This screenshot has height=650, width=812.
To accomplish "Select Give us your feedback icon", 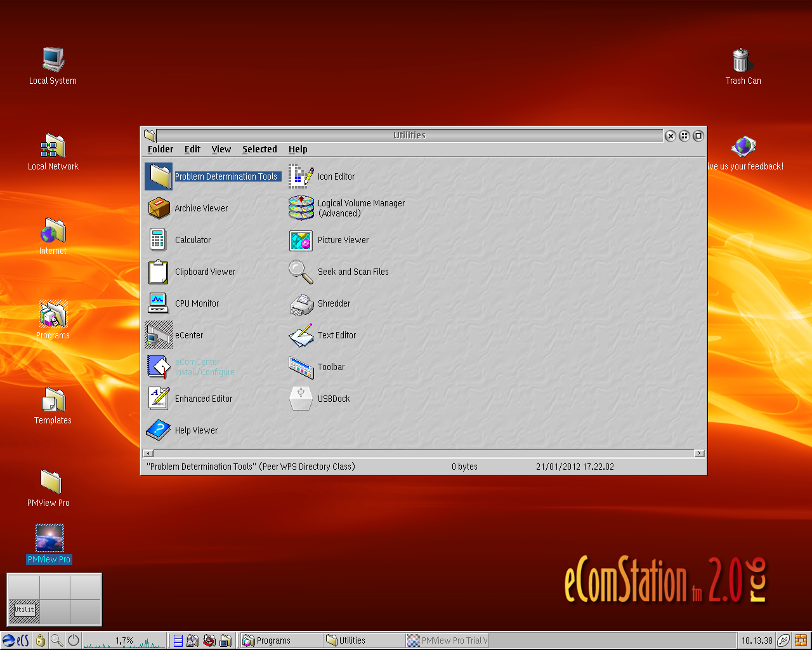I will (x=743, y=146).
